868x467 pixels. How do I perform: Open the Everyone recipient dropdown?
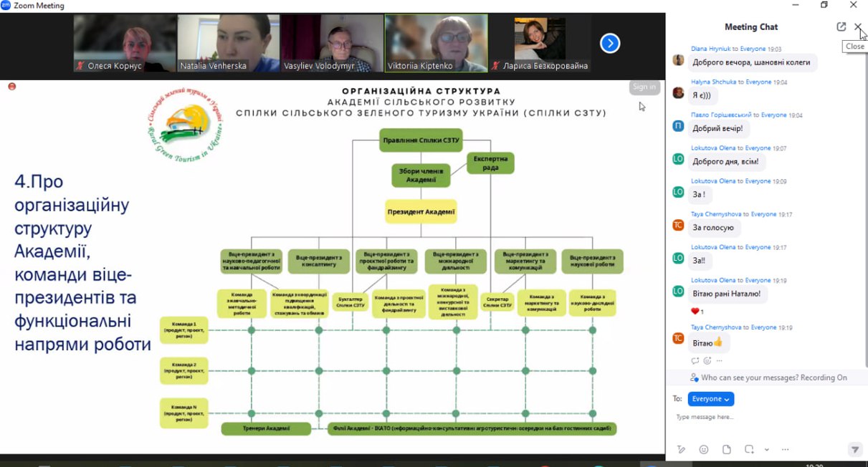tap(710, 399)
